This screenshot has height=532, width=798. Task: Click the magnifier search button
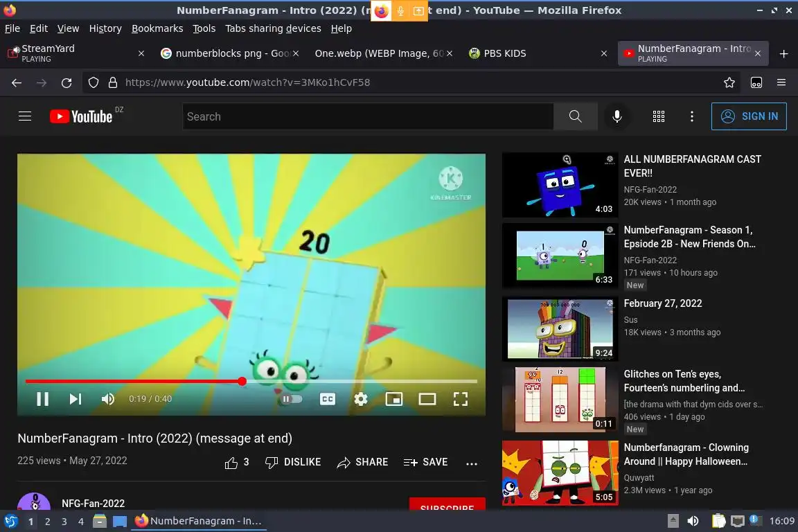(575, 116)
